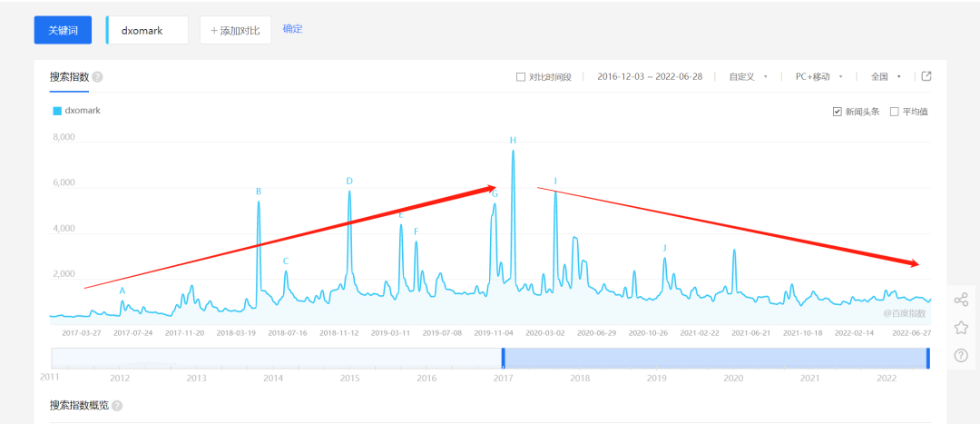Click the 8,000 y-axis label
This screenshot has height=424, width=980.
coord(63,138)
